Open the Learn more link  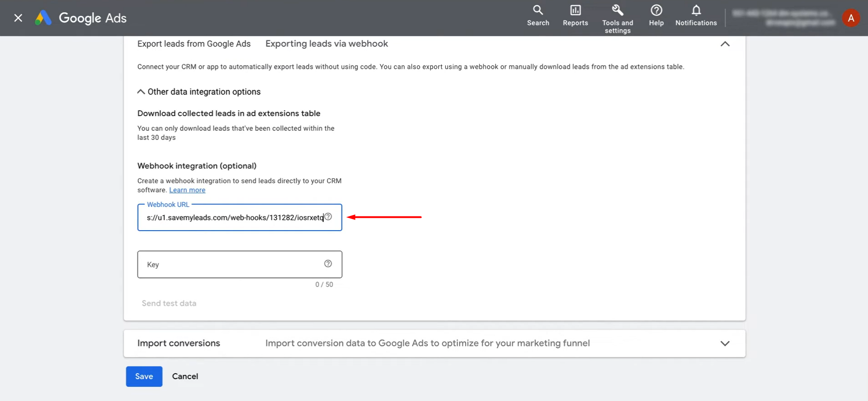(187, 190)
